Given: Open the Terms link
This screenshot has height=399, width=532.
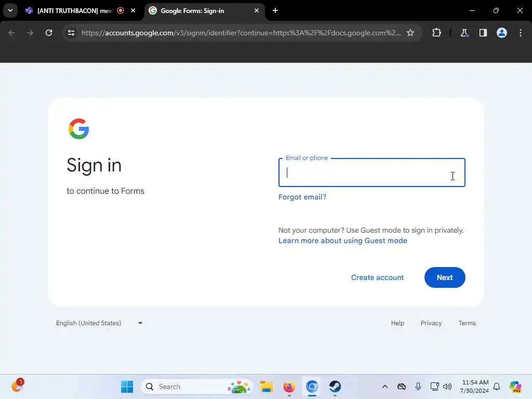Looking at the screenshot, I should (467, 323).
